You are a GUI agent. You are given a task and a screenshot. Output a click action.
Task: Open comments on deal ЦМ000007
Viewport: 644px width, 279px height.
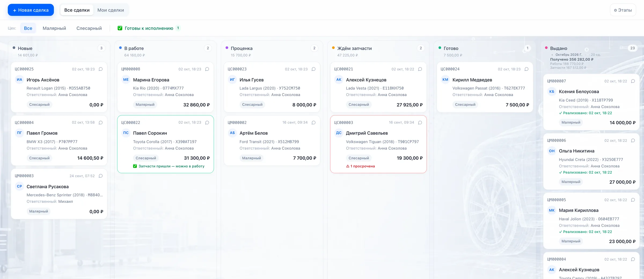[x=633, y=81]
